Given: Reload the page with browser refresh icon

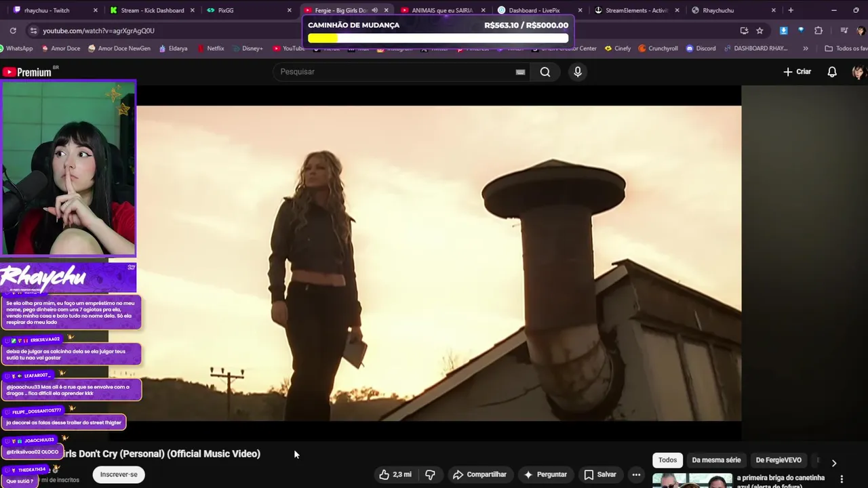Looking at the screenshot, I should pyautogui.click(x=13, y=30).
